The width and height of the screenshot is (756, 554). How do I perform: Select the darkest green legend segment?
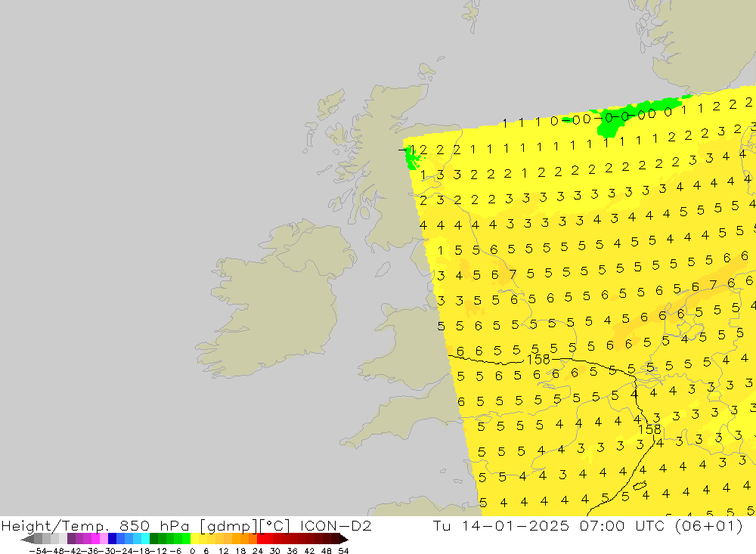153,539
